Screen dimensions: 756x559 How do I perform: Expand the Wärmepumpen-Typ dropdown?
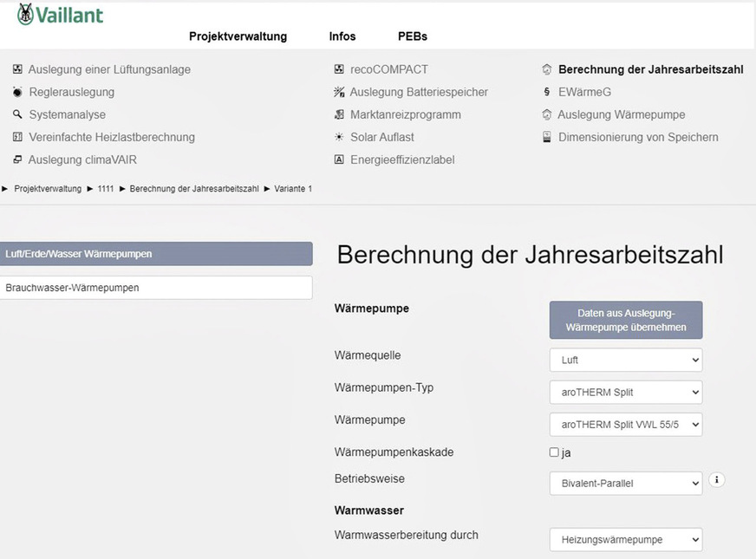625,392
